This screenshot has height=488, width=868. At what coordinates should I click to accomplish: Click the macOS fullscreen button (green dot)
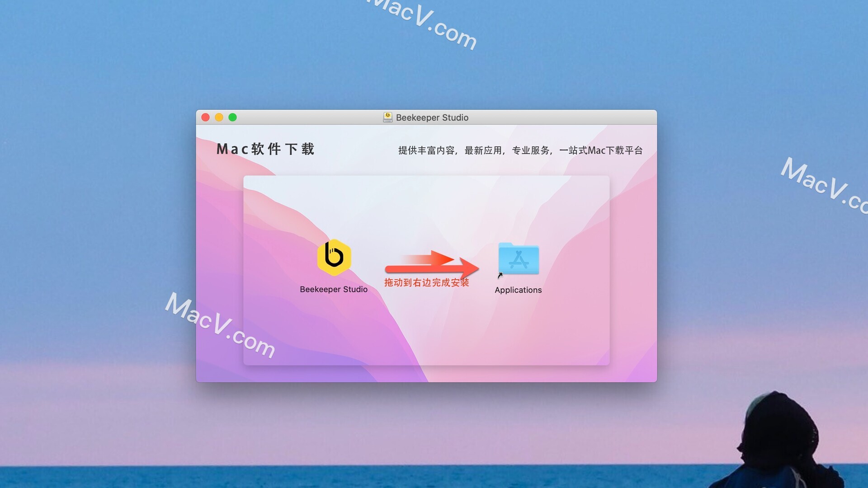(232, 117)
